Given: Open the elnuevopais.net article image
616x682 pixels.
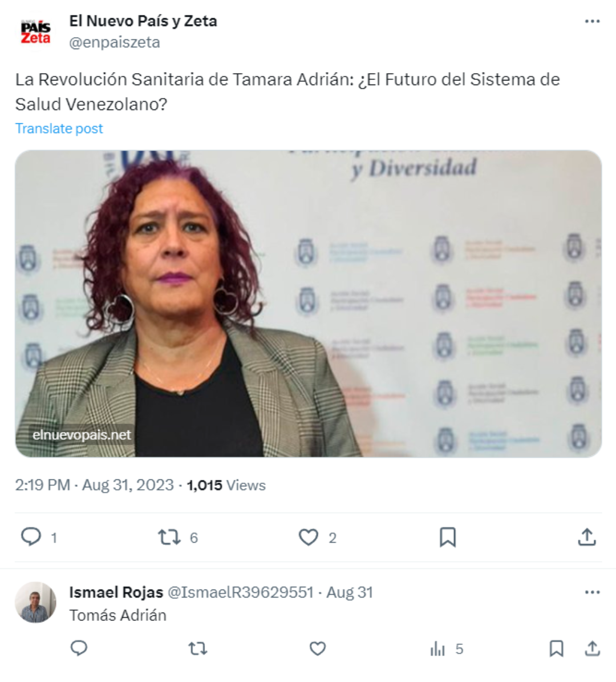Looking at the screenshot, I should pyautogui.click(x=308, y=304).
